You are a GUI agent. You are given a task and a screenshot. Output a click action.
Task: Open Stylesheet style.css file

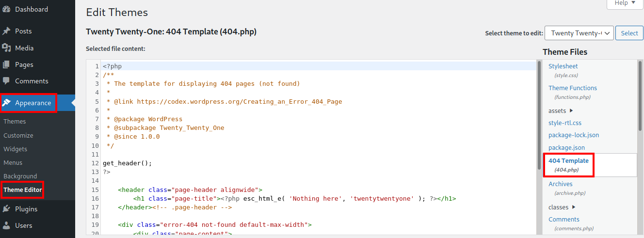[563, 66]
